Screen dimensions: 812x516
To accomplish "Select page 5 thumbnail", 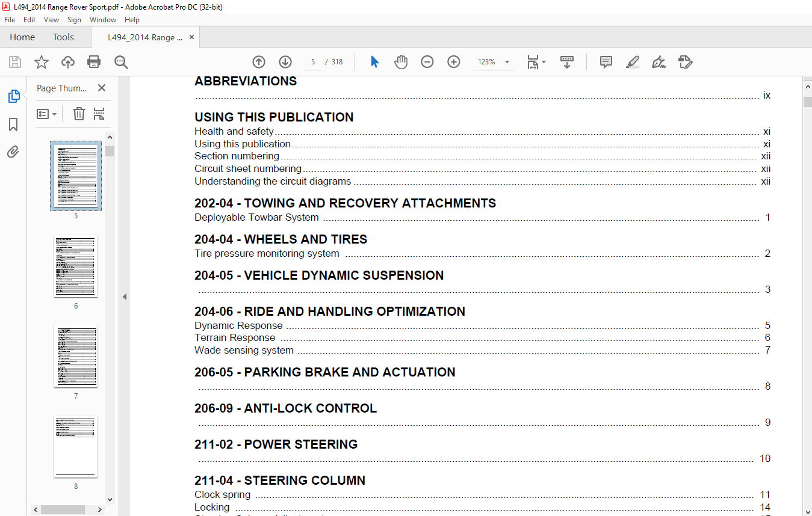I will click(76, 176).
